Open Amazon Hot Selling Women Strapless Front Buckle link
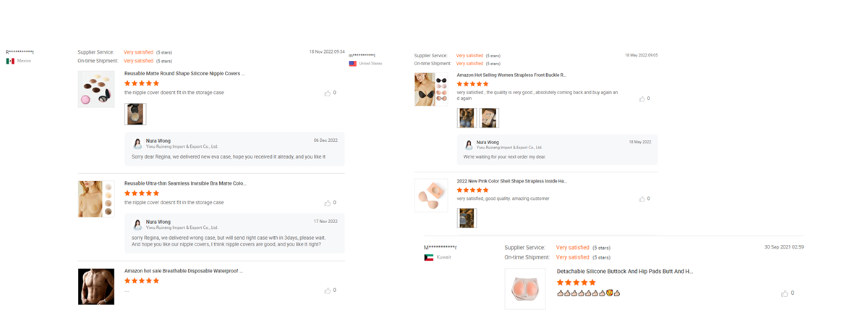The image size is (868, 326). point(511,75)
